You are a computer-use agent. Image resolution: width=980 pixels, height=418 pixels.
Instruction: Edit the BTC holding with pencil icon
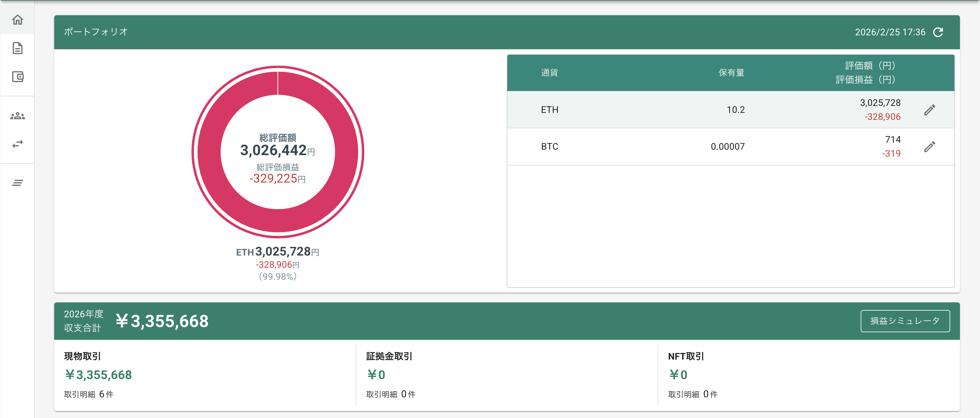(929, 147)
